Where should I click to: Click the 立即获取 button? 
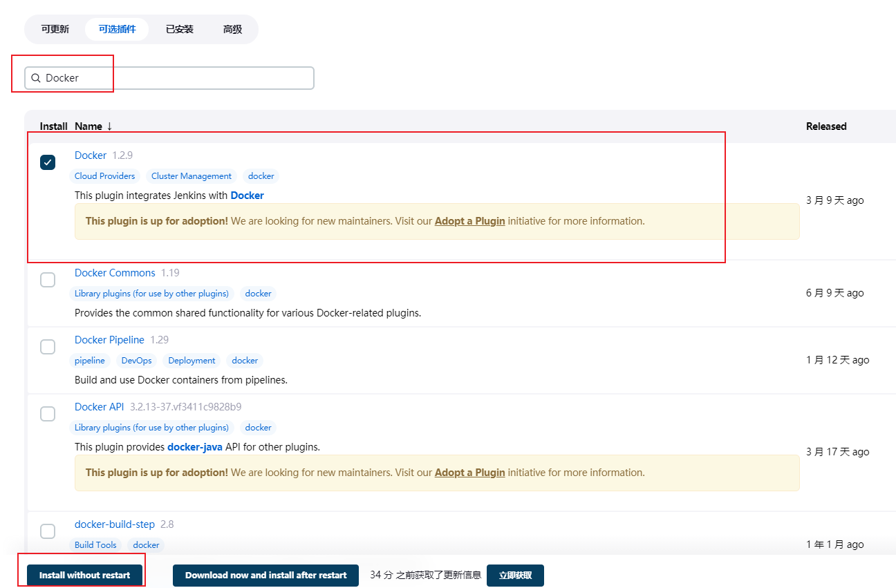pos(515,576)
